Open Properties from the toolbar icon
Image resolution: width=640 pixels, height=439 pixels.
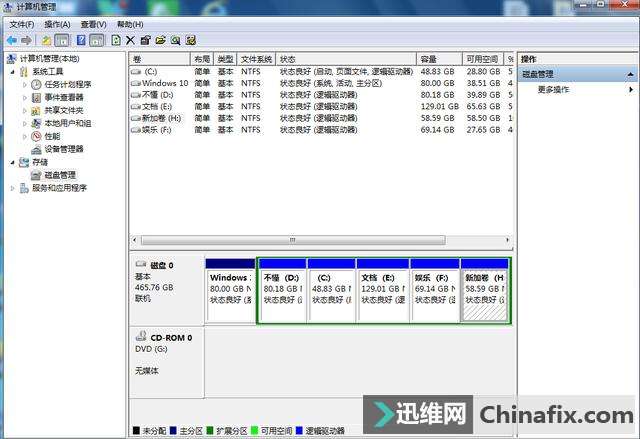tap(145, 40)
